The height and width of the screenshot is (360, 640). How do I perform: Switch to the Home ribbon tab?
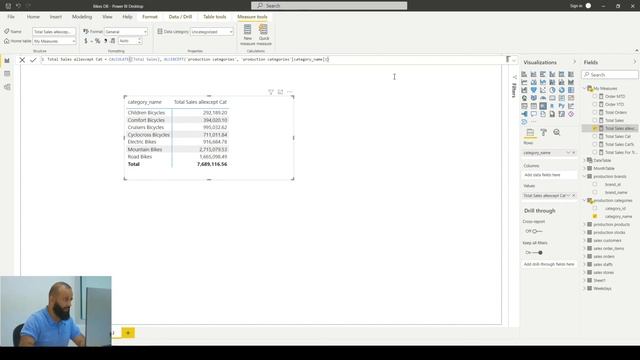[x=33, y=17]
